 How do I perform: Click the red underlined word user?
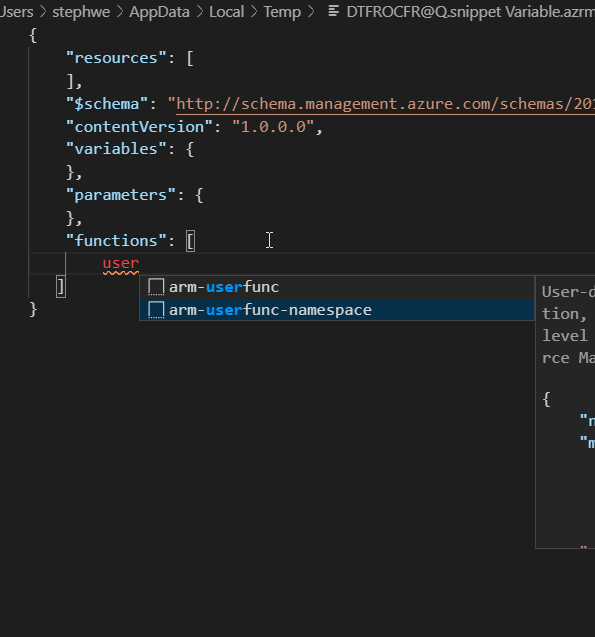tap(121, 264)
